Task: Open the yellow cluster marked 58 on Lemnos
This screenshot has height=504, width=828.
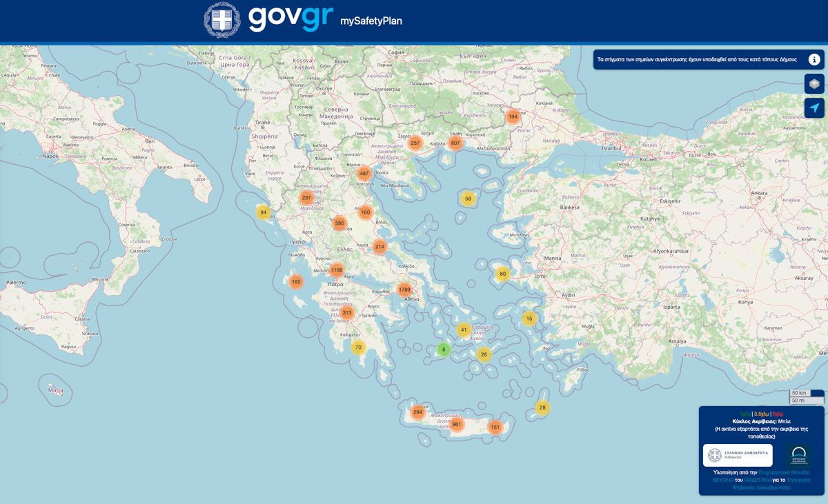Action: click(x=468, y=199)
